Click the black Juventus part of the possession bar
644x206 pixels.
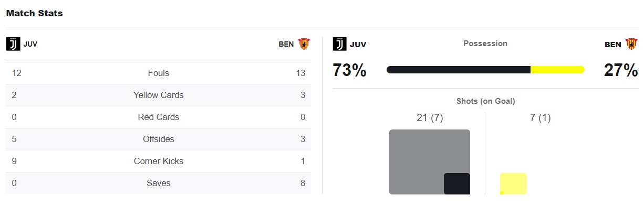tap(459, 70)
